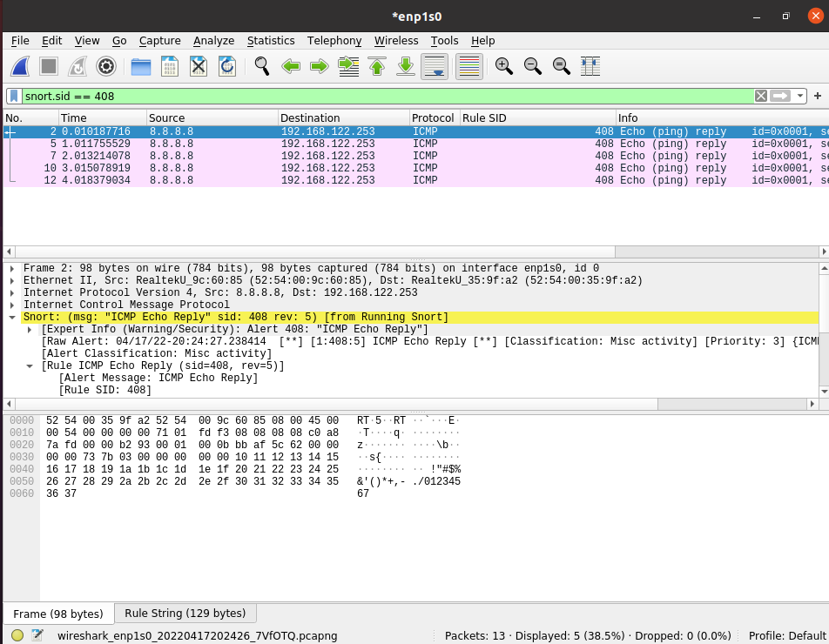Collapse the Snort alert tree node
The width and height of the screenshot is (829, 644).
click(x=11, y=318)
